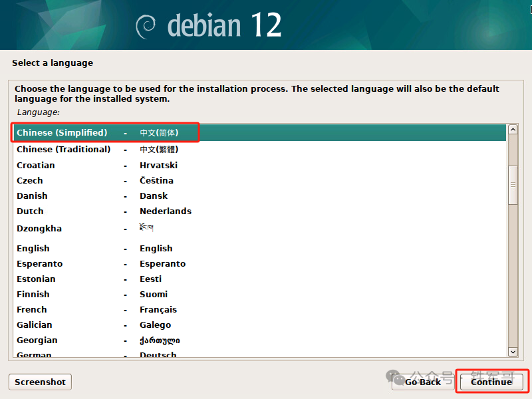The image size is (532, 399).
Task: Click the scrollbar up arrow
Action: pyautogui.click(x=513, y=129)
